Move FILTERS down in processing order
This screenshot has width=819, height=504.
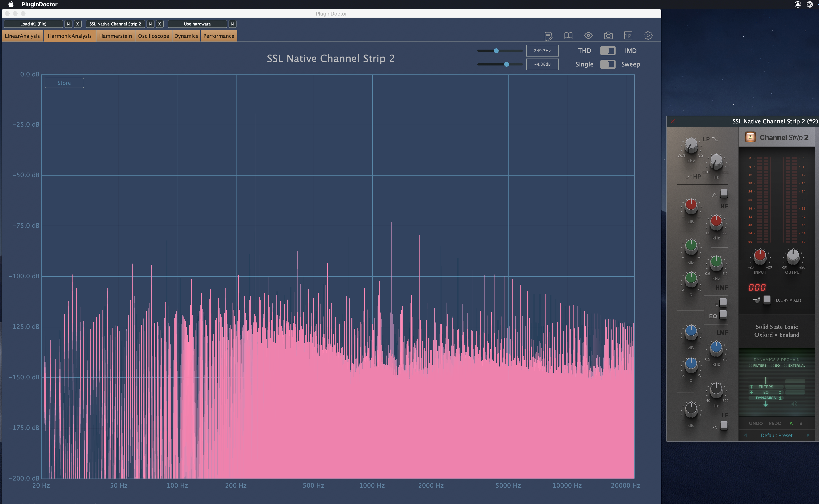[x=751, y=387]
